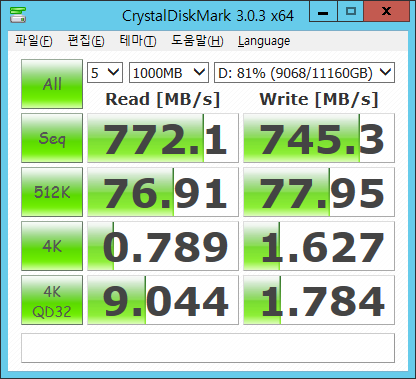
Task: Click the CrystalDiskMark app icon in title bar
Action: (x=18, y=15)
